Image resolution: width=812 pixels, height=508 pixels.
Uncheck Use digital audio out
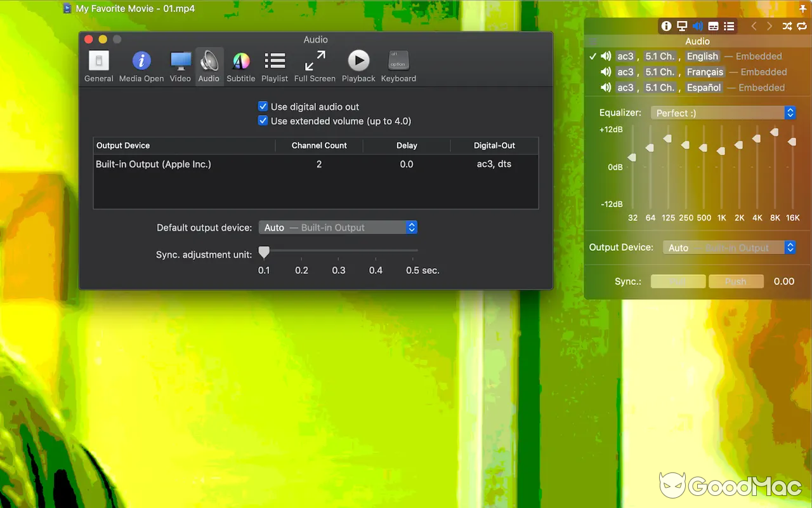[x=263, y=106]
